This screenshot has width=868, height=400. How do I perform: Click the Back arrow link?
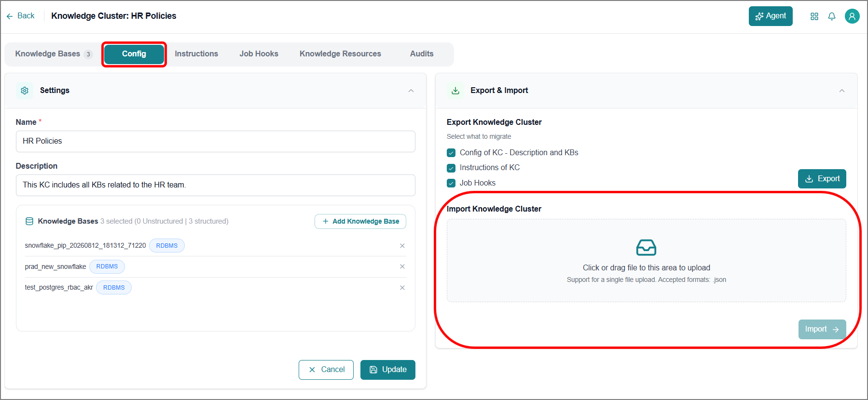20,16
